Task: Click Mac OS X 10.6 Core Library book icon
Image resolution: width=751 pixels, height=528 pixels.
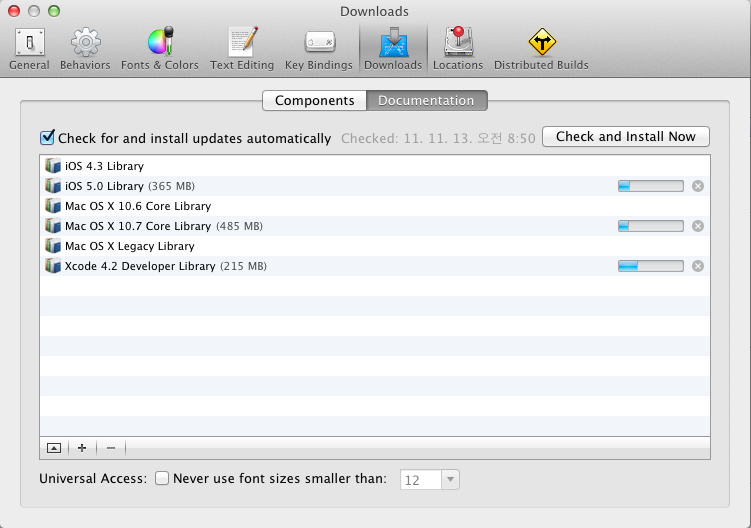Action: click(53, 206)
